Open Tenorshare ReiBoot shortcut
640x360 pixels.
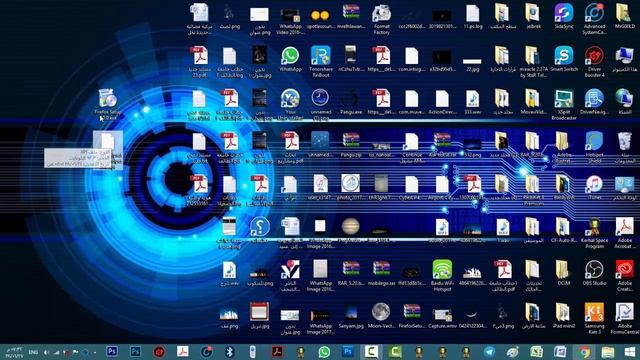320,62
